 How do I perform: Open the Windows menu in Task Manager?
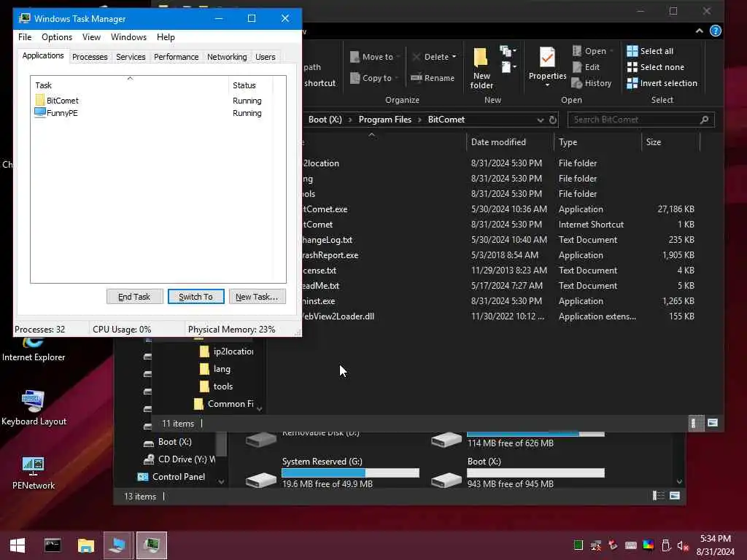pyautogui.click(x=128, y=37)
